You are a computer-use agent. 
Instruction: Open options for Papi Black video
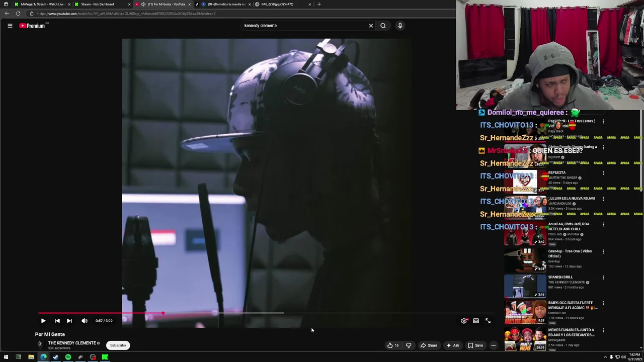click(603, 121)
